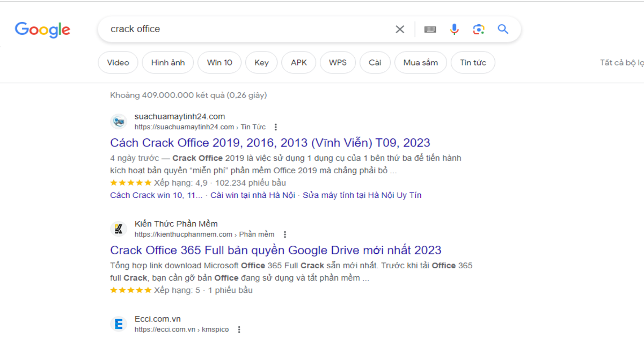Click the 'Khoảng 409.000.000 kết quả' count text
This screenshot has width=644, height=338.
click(188, 95)
